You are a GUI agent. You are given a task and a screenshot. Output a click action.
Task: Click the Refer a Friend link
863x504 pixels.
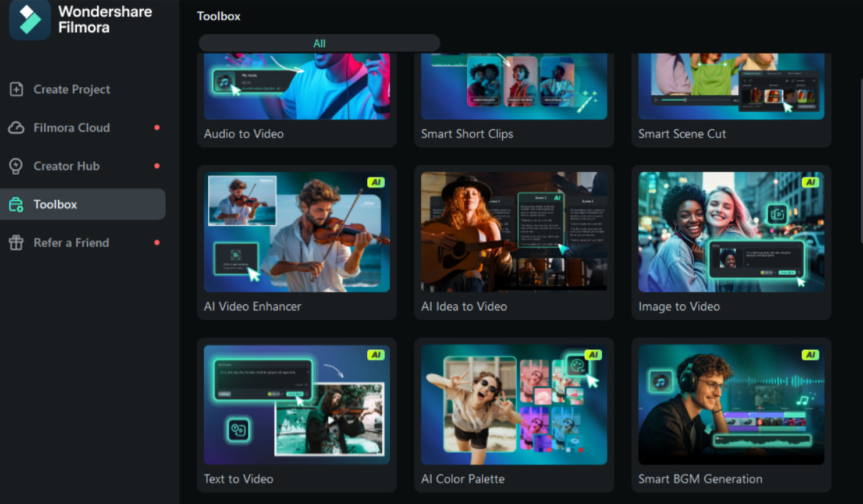pos(70,243)
